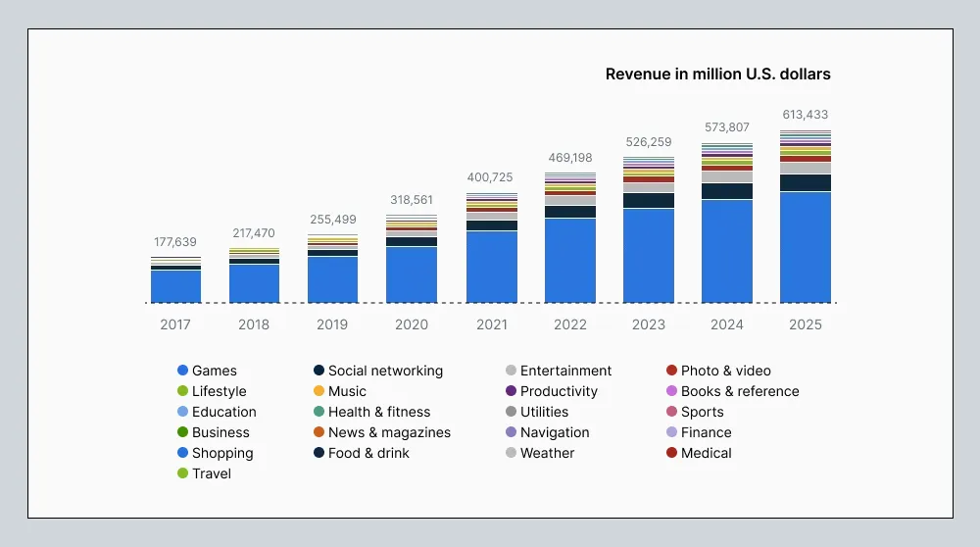Click the blue Games legend dot
Screen dimensions: 980x547
click(182, 371)
